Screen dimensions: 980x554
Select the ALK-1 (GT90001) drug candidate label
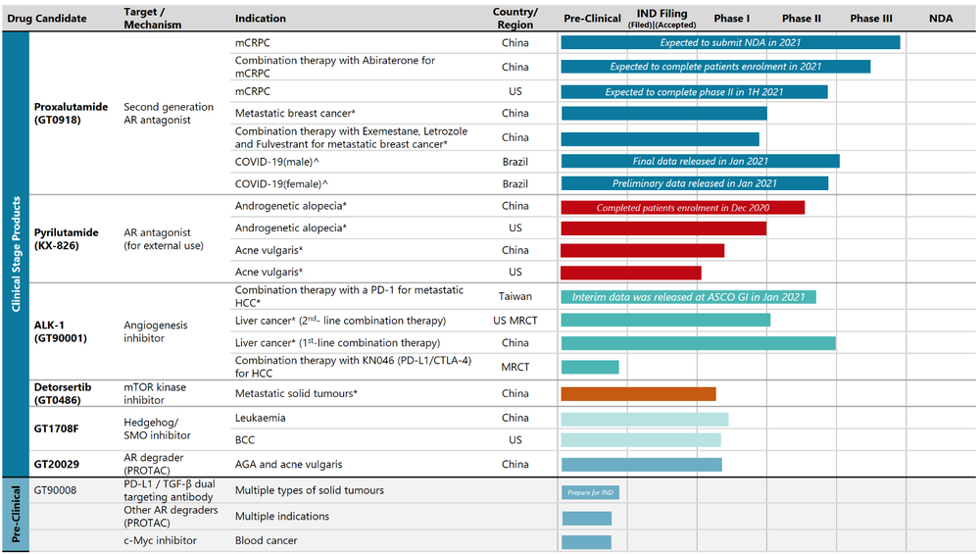click(62, 331)
